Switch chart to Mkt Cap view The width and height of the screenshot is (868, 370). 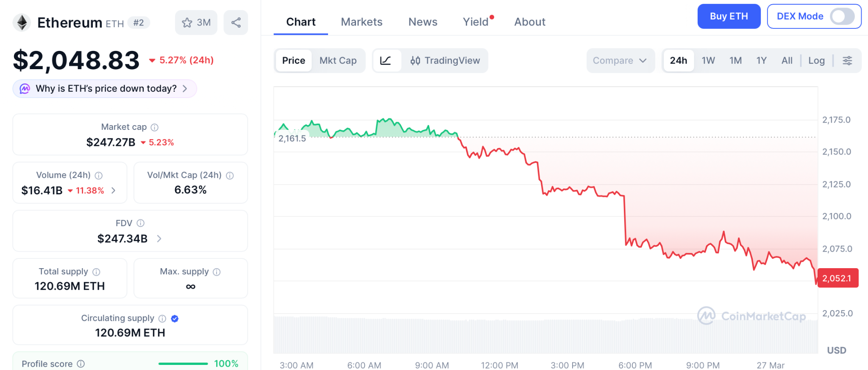338,61
